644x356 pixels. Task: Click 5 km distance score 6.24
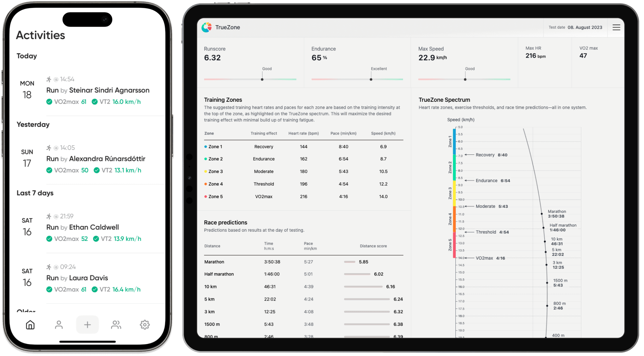(x=398, y=299)
